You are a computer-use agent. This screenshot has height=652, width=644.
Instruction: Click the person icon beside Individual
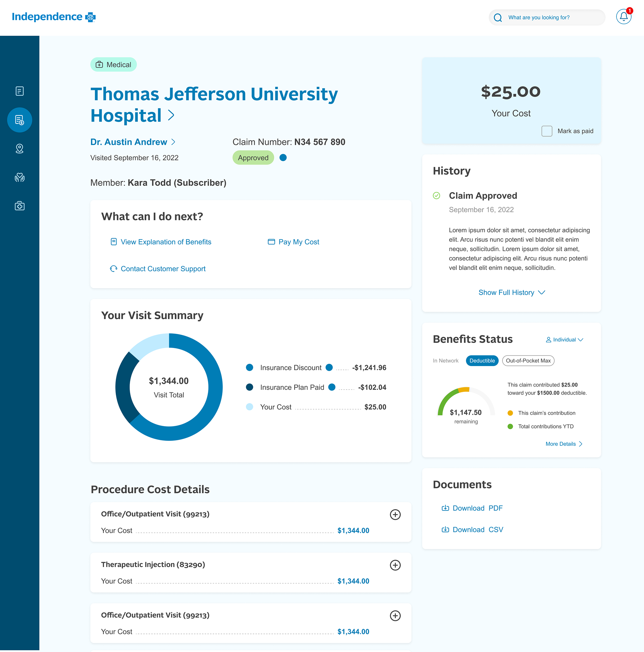click(548, 340)
